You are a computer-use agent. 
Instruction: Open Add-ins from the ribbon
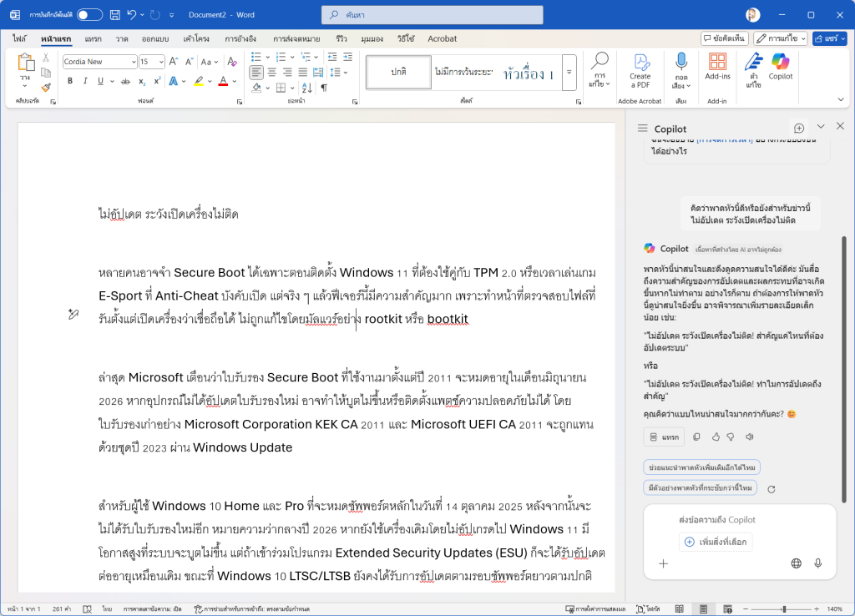click(x=717, y=67)
